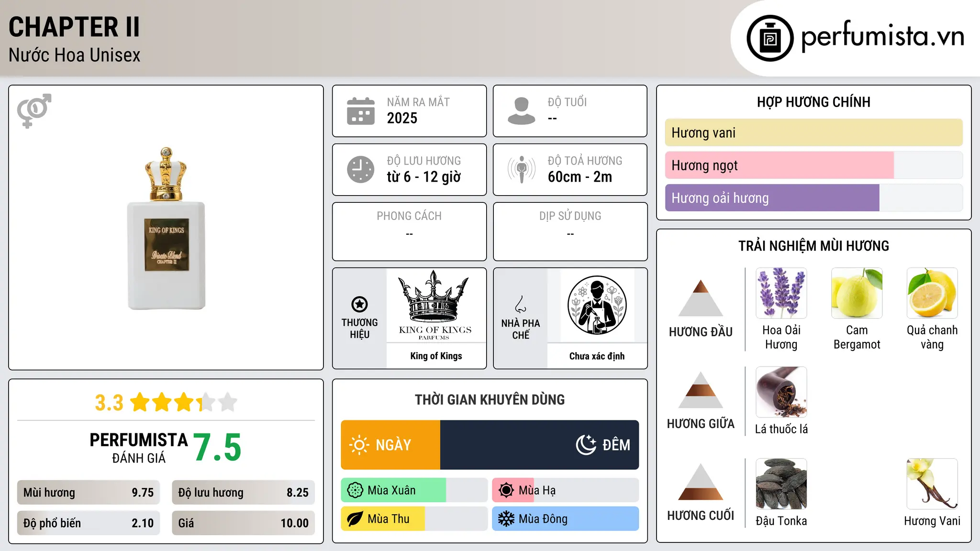Click the 60cm - 2m sillage value

click(580, 177)
